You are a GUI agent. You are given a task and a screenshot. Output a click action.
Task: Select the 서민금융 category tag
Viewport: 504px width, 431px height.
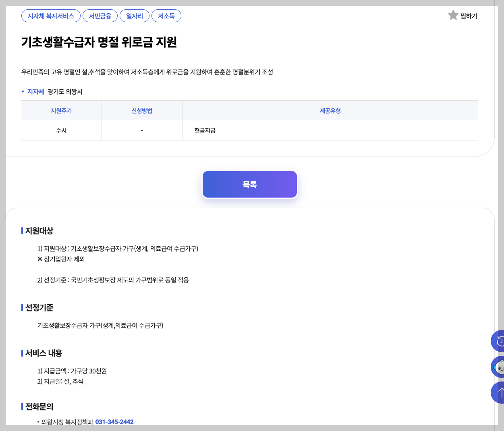tap(100, 16)
